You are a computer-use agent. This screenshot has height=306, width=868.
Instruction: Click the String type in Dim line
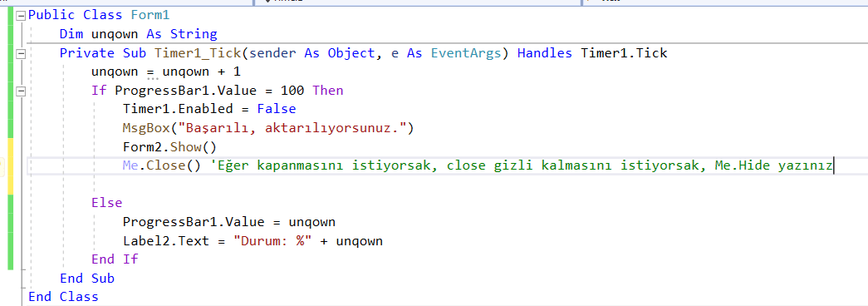[x=194, y=34]
